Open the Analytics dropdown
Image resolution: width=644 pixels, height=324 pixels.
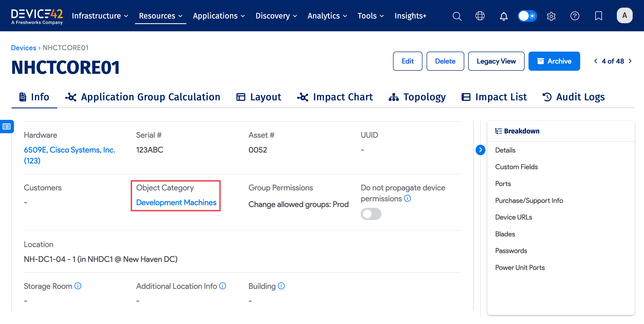[x=327, y=16]
